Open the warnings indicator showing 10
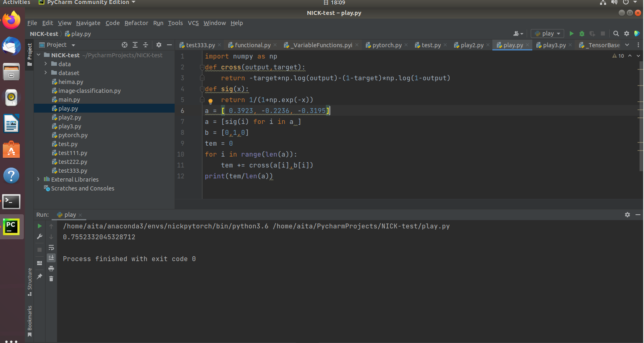 pos(618,56)
